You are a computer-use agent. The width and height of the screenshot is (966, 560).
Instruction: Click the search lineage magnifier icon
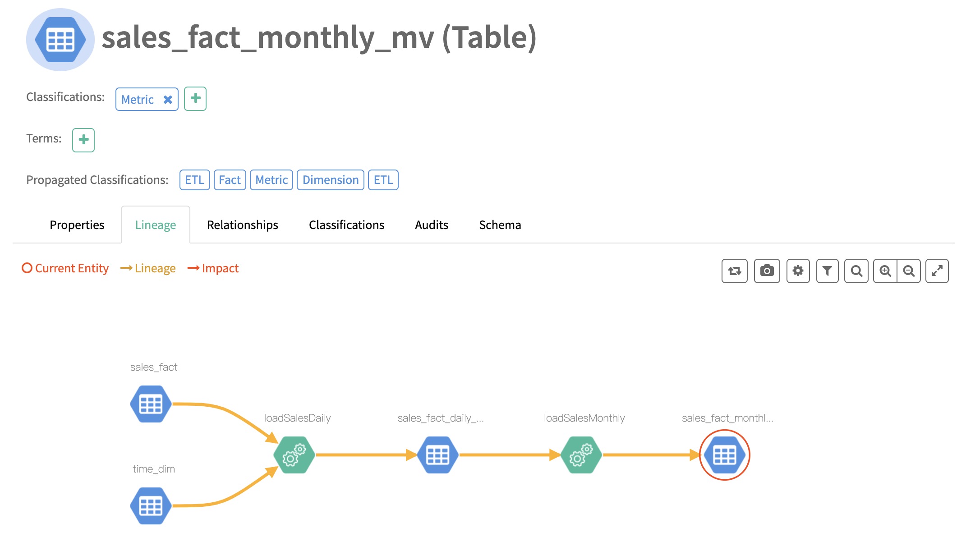point(856,271)
